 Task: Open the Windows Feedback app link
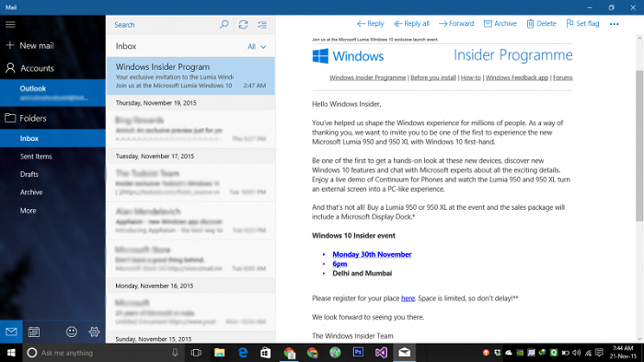click(517, 77)
